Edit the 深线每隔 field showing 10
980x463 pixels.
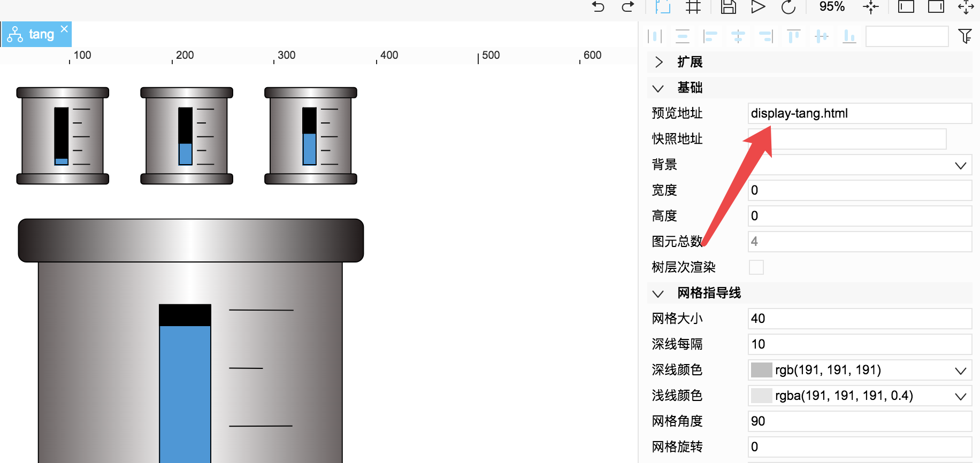860,344
